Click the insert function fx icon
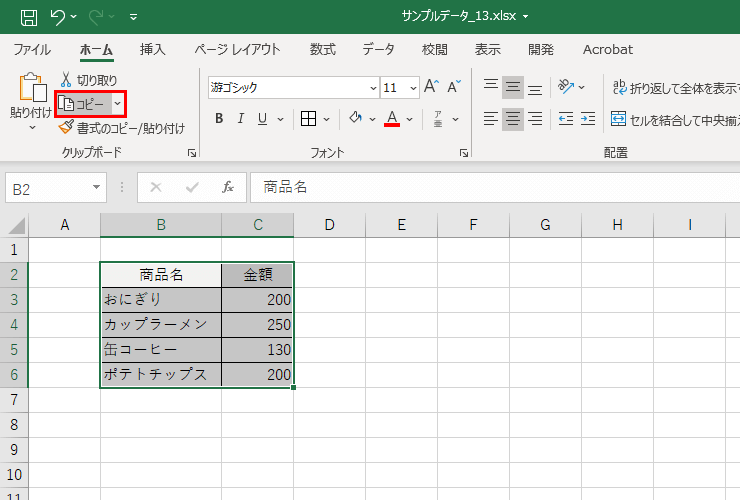Screen dimensions: 740x500 click(228, 187)
